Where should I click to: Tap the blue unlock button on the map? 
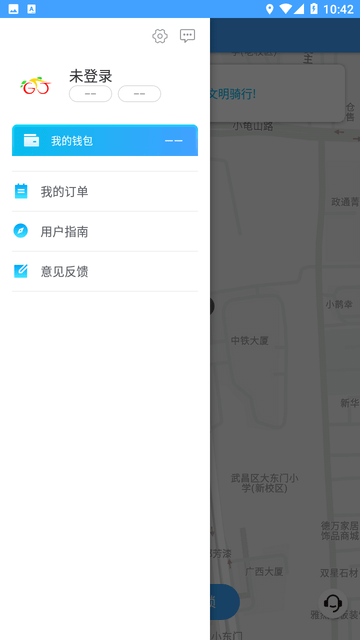pos(224,602)
